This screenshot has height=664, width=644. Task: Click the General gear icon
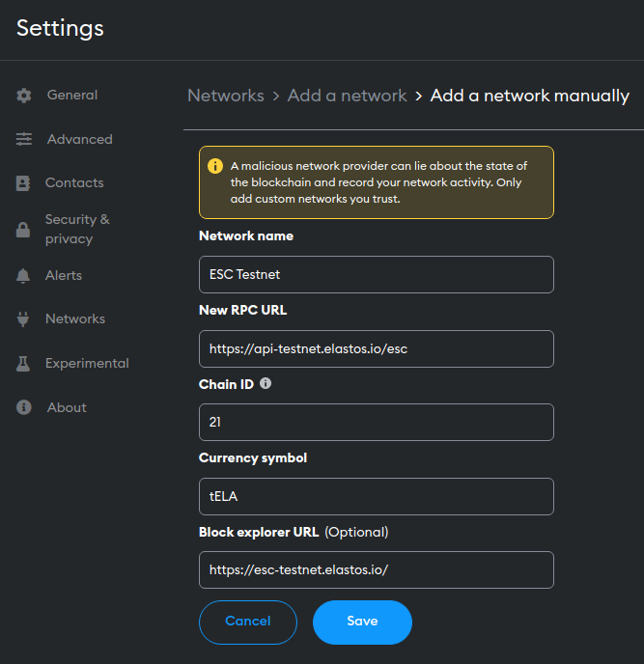[24, 96]
